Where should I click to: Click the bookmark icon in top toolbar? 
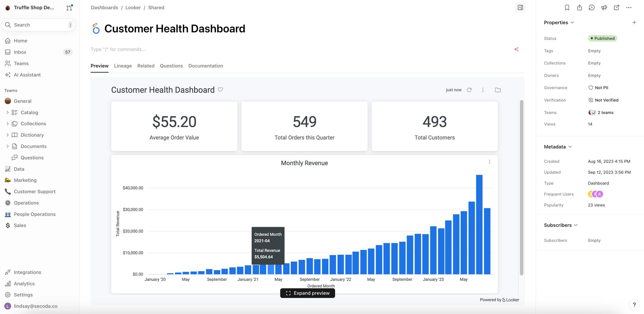(567, 8)
